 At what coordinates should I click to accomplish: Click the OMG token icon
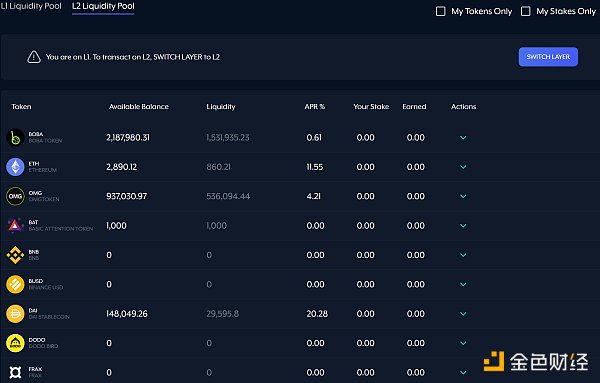[15, 196]
